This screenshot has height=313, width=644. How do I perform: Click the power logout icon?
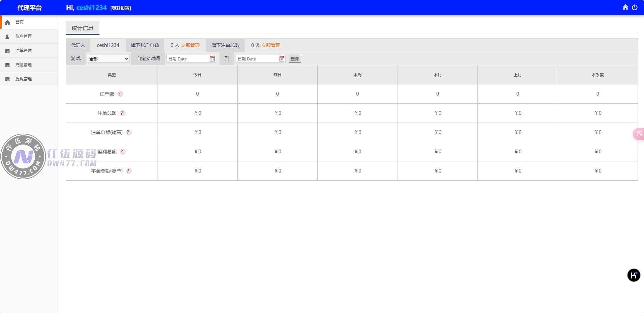pos(635,7)
